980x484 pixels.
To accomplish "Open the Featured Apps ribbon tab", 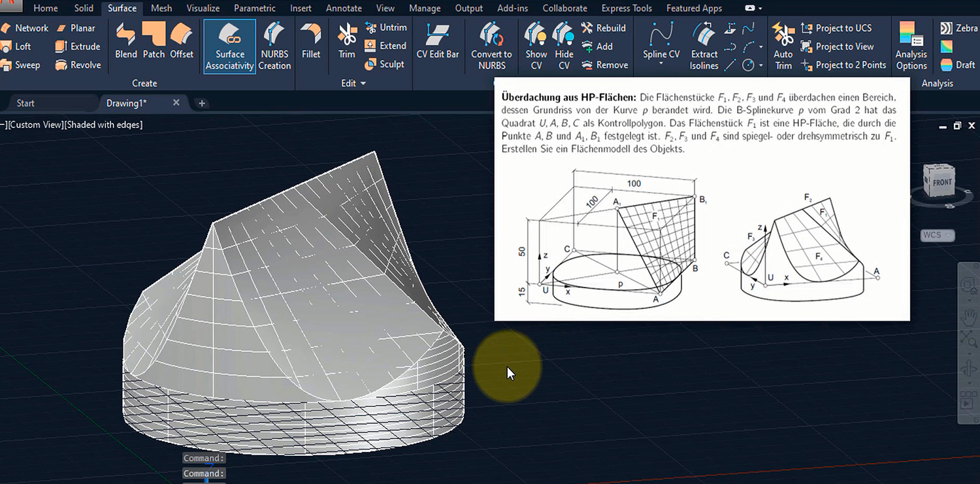I will [694, 8].
